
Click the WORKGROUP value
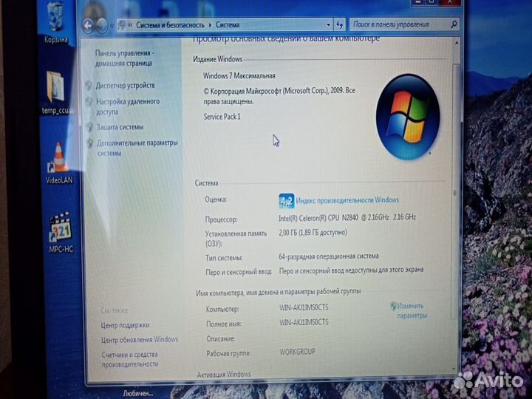pyautogui.click(x=298, y=352)
